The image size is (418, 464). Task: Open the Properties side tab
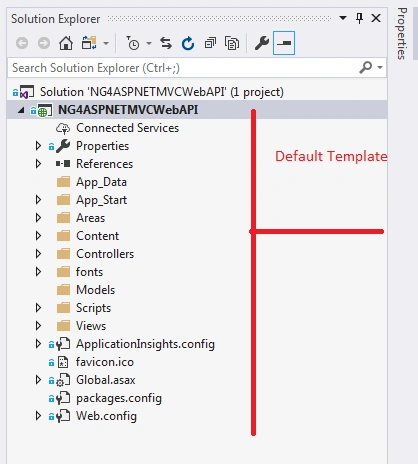(x=402, y=33)
